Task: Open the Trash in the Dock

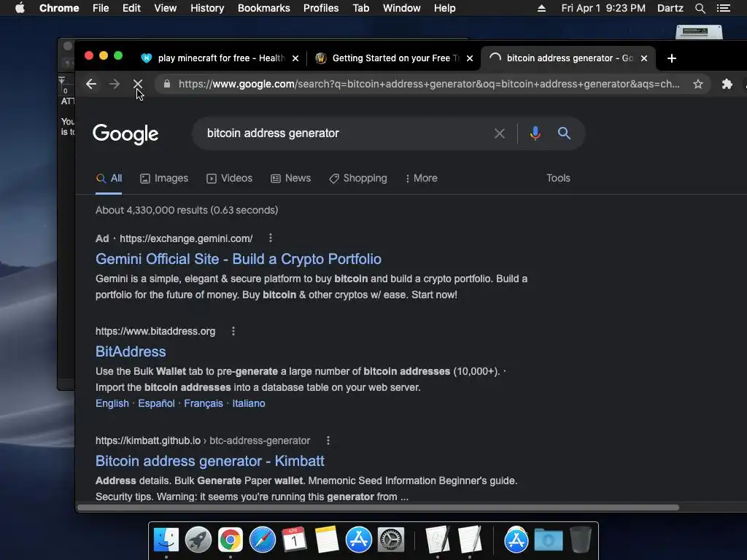Action: click(580, 540)
